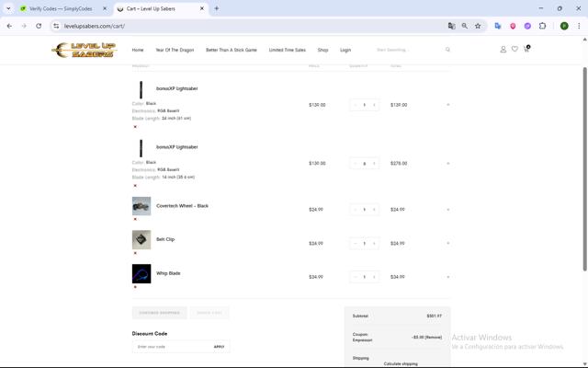Screen dimensions: 588x368
Task: Increase quantity of Whip Blade
Action: (374, 277)
